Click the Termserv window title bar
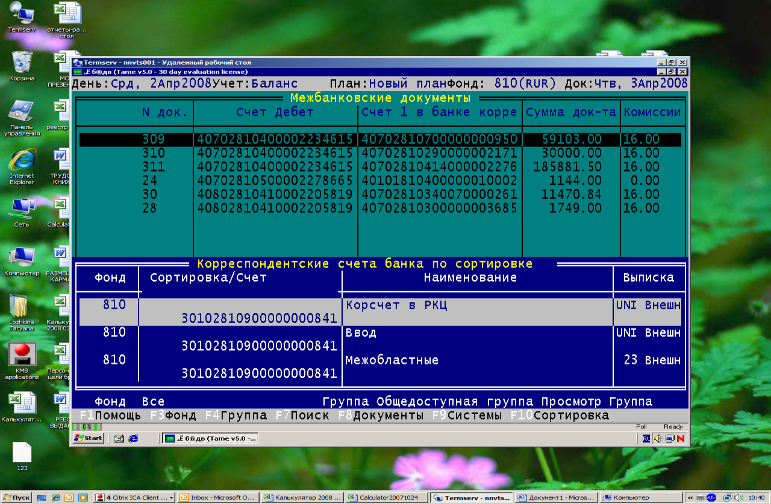This screenshot has width=771, height=504. (x=364, y=62)
